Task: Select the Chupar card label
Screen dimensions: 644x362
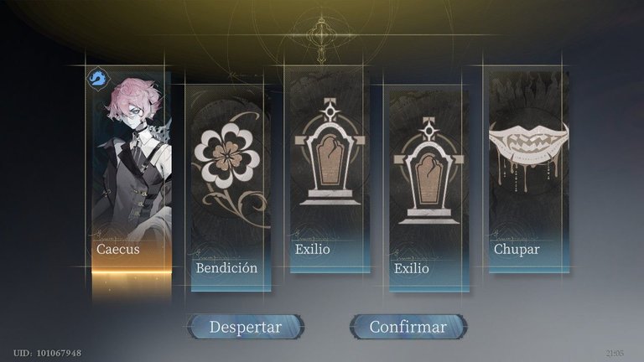Action: tap(517, 249)
